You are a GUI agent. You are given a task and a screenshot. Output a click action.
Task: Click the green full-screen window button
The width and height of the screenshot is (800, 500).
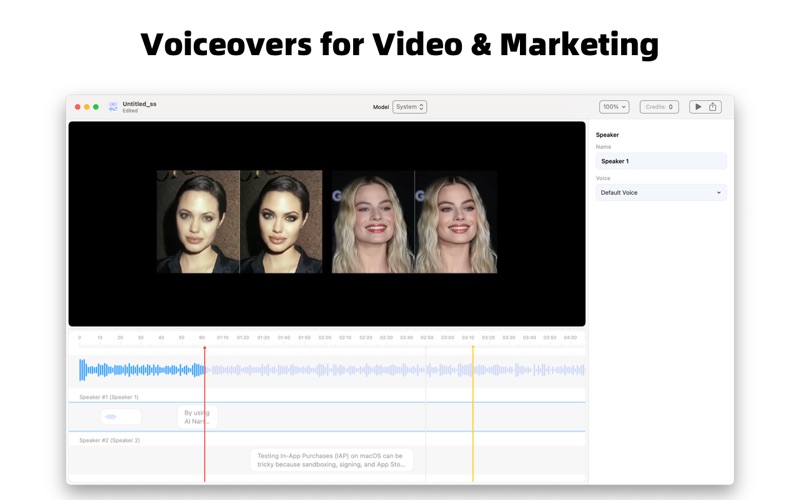click(96, 107)
